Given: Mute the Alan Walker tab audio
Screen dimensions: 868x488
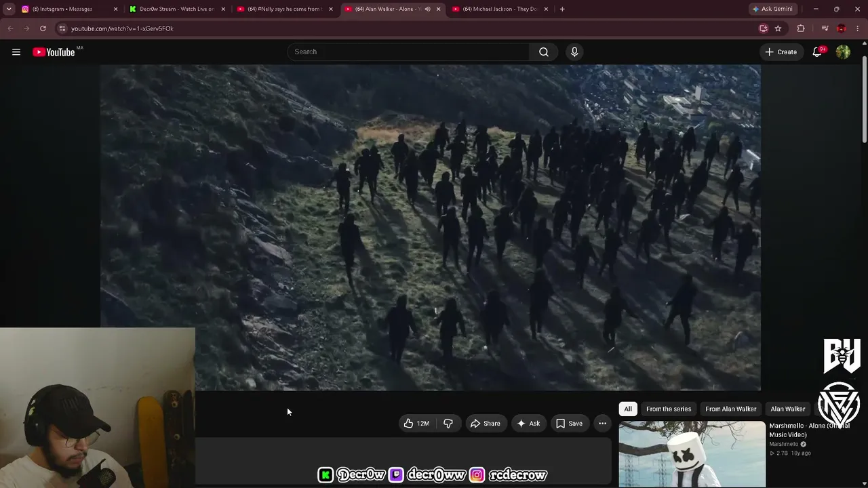Looking at the screenshot, I should tap(427, 9).
